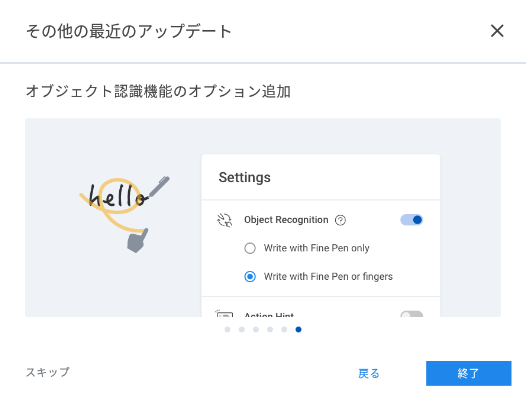The image size is (526, 402).
Task: Go to the third page indicator dot
Action: [256, 330]
